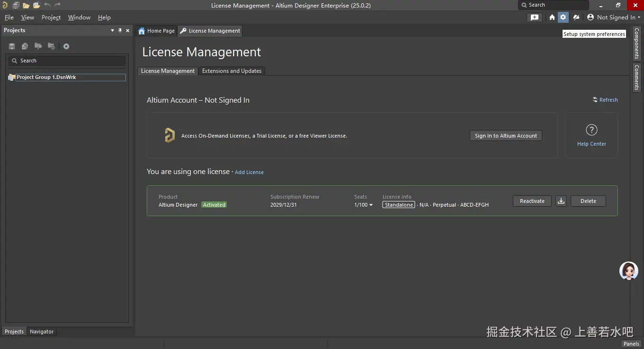Click the open project folder icon
This screenshot has width=644, height=349.
36,5
